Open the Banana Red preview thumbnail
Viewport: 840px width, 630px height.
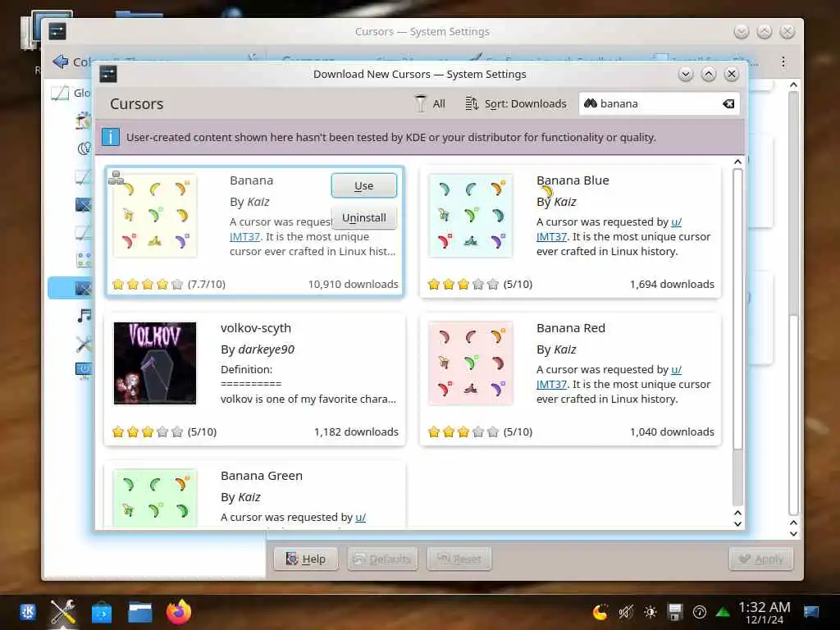470,363
